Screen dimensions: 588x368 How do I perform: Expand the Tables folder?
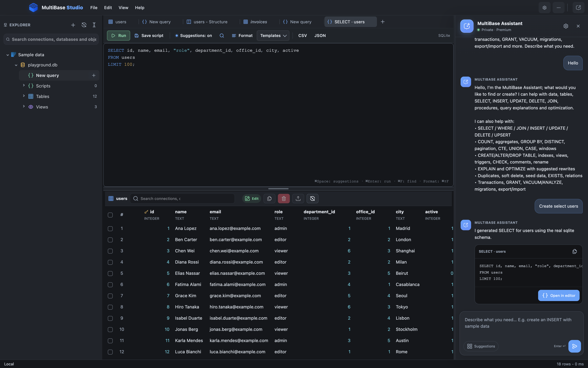click(24, 96)
